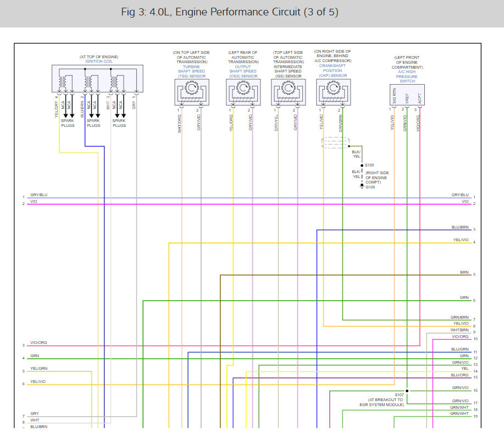Screen dimensions: 504x444
Task: Click the WHT/ORG label under TSS sensor
Action: [179, 124]
